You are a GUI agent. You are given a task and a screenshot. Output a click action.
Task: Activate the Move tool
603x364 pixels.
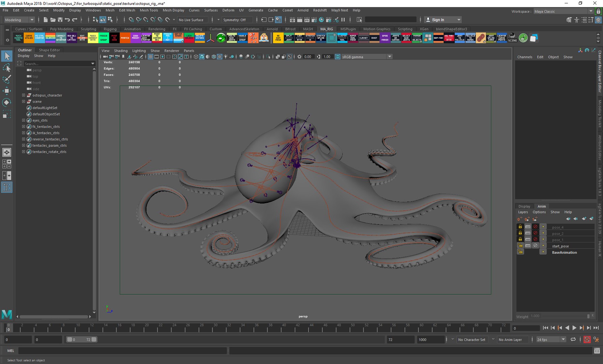7,91
